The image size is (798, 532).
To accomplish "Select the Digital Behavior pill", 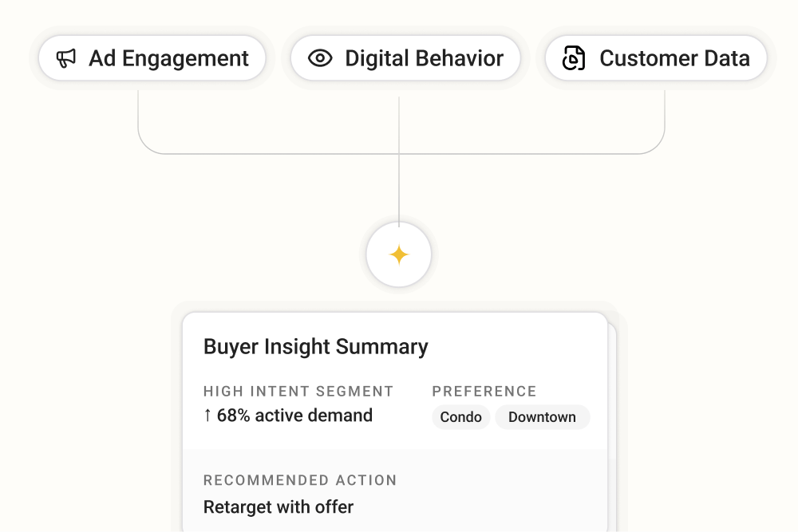I will 405,58.
